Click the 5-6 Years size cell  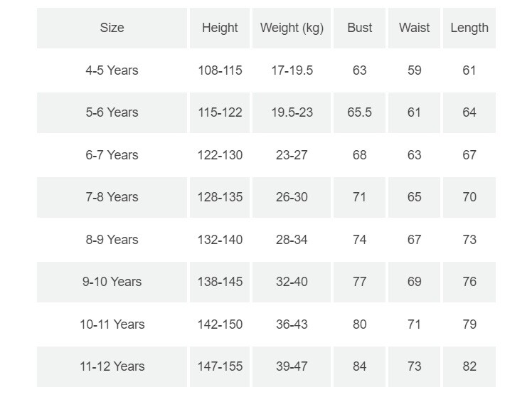[112, 112]
